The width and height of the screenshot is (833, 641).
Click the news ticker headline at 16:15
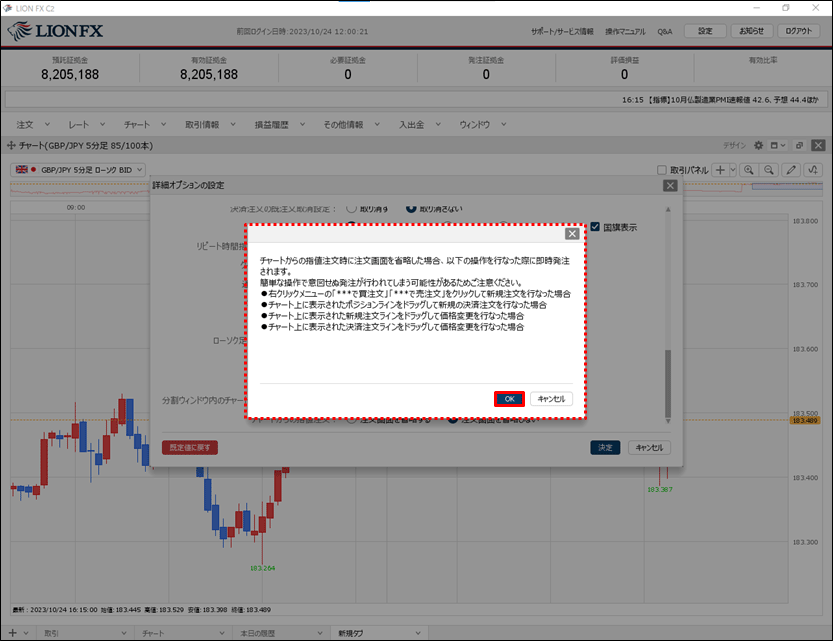(720, 100)
